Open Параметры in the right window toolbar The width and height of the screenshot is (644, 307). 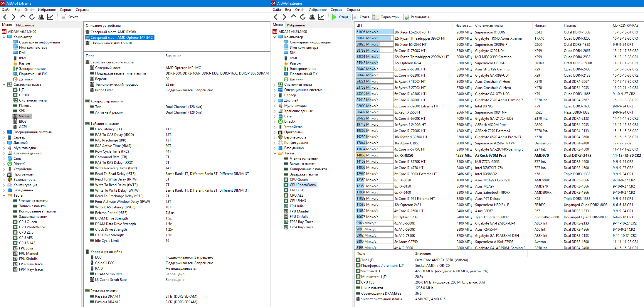tap(386, 17)
